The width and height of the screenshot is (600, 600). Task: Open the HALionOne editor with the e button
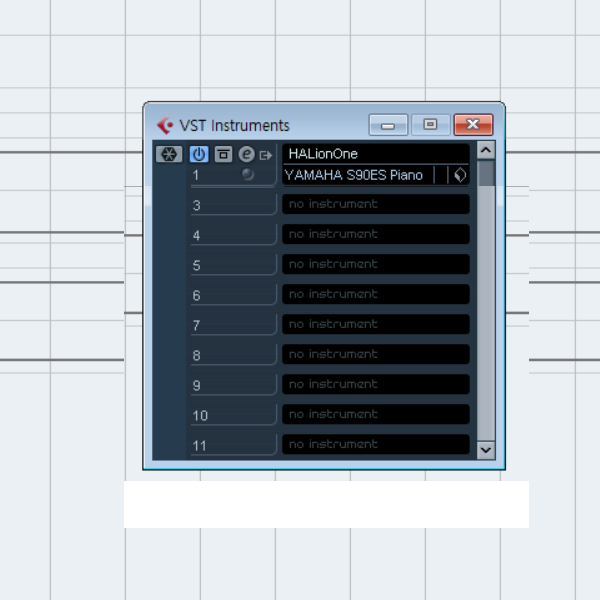click(x=246, y=154)
